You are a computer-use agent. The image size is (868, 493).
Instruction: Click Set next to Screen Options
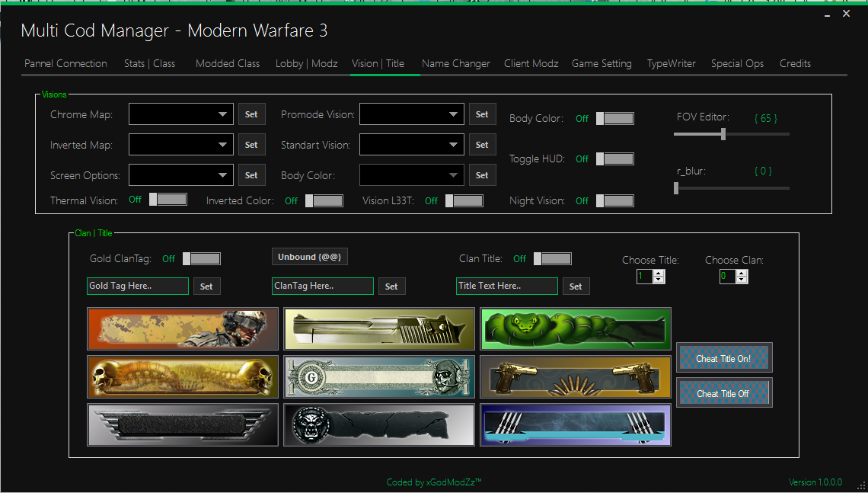(x=251, y=175)
